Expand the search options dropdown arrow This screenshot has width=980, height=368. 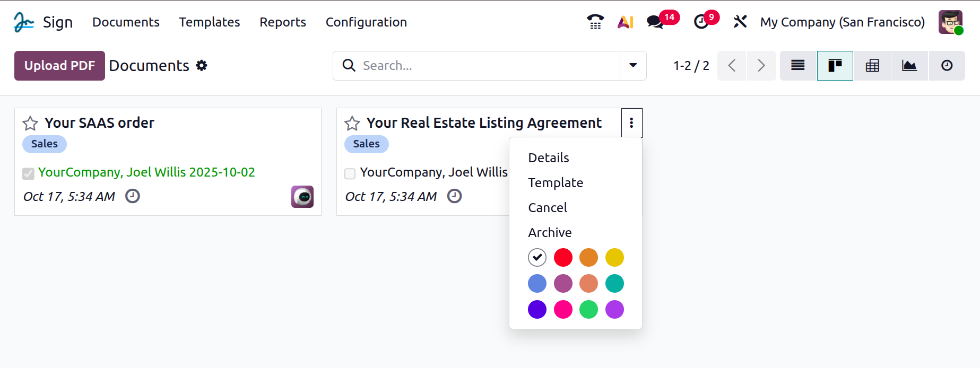coord(633,66)
